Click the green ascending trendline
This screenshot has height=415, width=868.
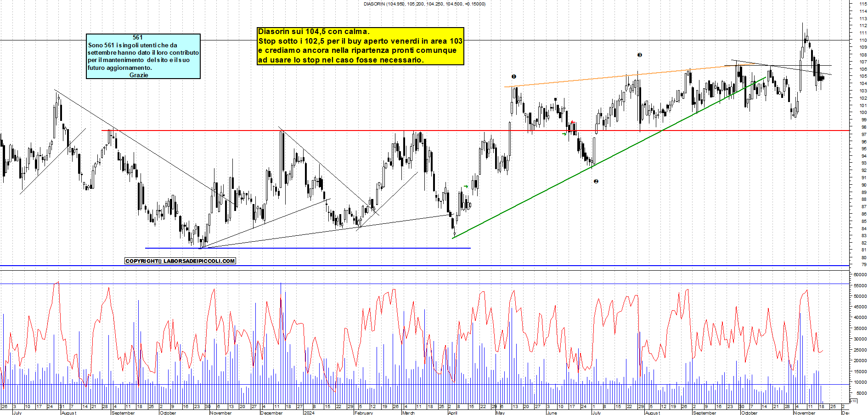point(609,158)
